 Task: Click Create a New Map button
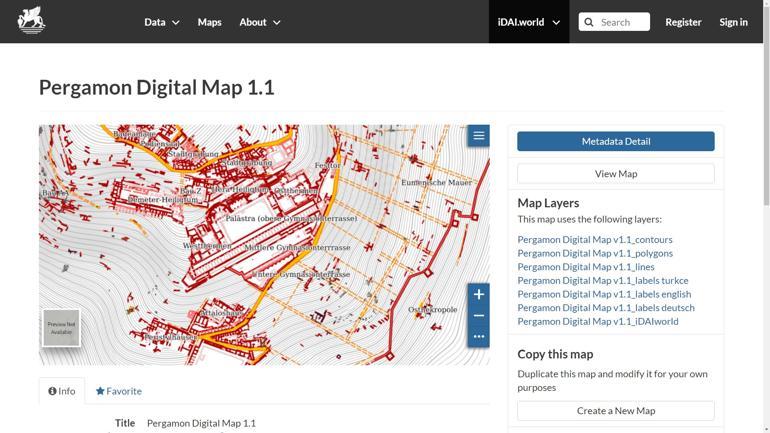[x=615, y=410]
